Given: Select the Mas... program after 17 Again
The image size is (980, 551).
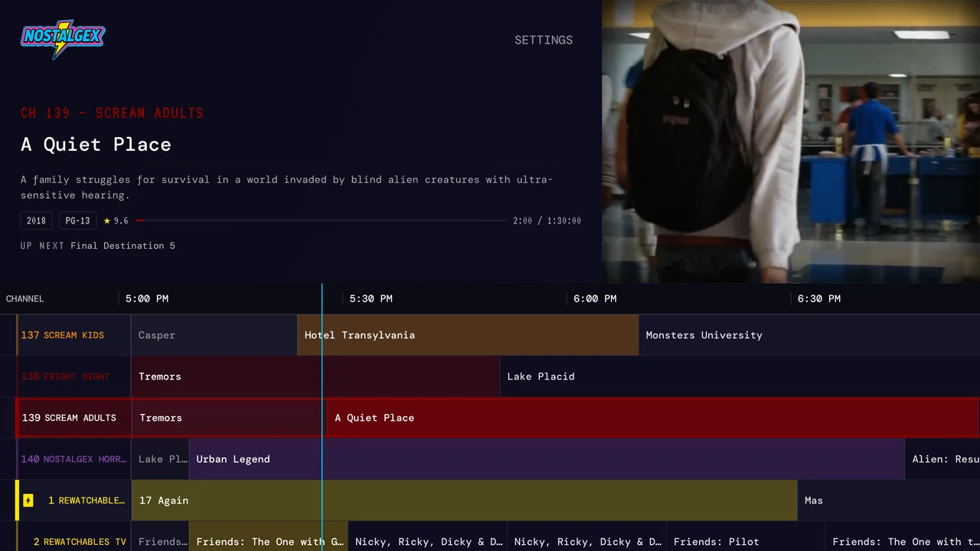Looking at the screenshot, I should point(889,500).
